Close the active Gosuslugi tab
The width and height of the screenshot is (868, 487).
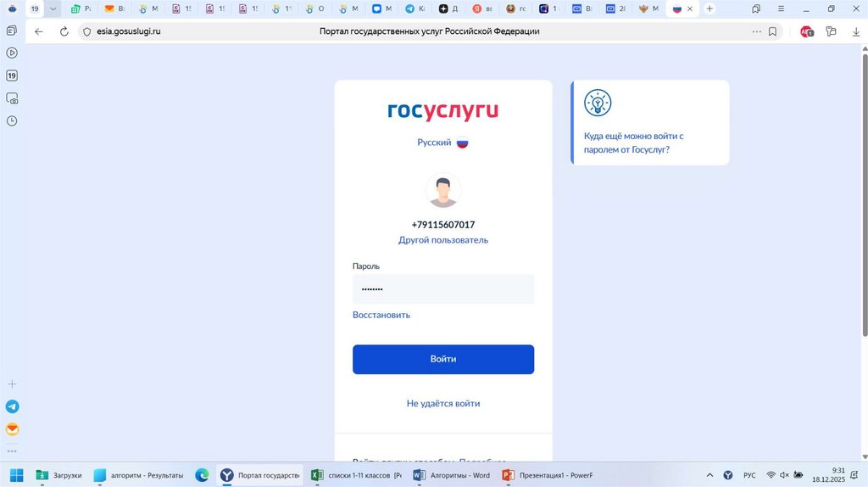(690, 8)
